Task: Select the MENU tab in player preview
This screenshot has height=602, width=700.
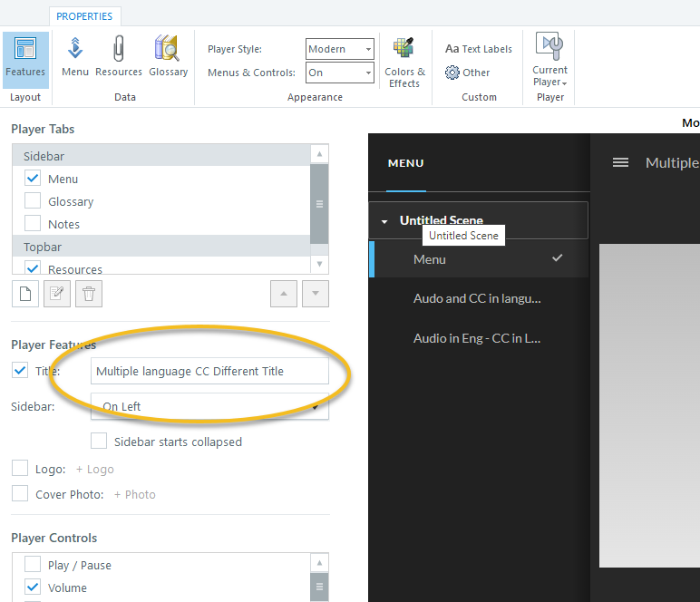Action: [406, 163]
